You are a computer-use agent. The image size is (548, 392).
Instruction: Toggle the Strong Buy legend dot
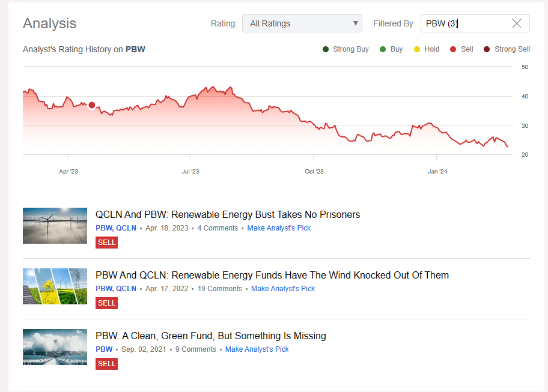click(326, 49)
